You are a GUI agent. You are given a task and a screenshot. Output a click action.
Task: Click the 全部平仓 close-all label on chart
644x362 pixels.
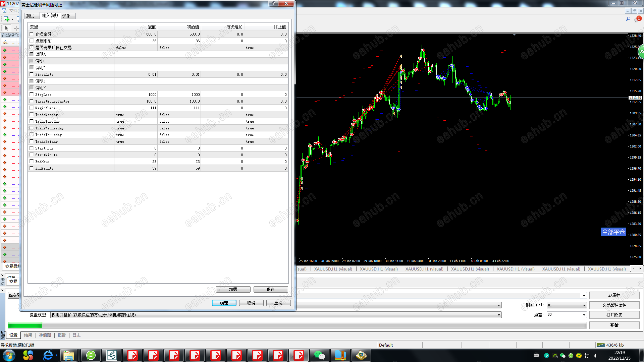coord(613,232)
